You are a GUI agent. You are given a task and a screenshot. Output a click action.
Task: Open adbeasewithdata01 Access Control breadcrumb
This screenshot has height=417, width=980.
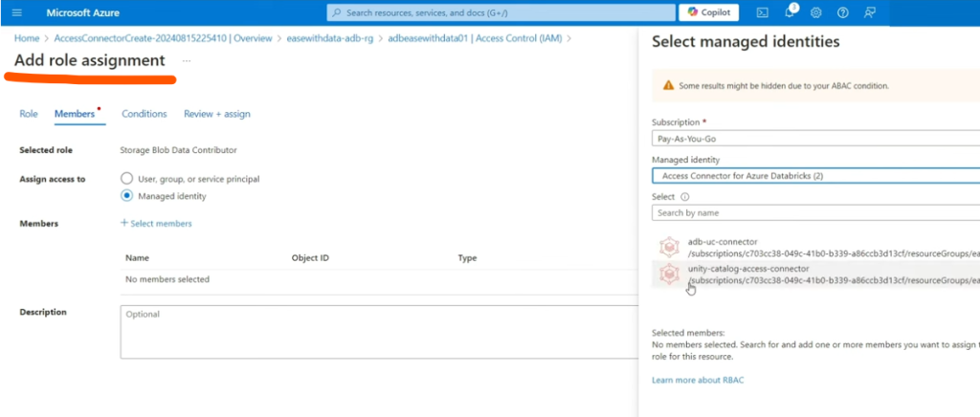pos(475,38)
